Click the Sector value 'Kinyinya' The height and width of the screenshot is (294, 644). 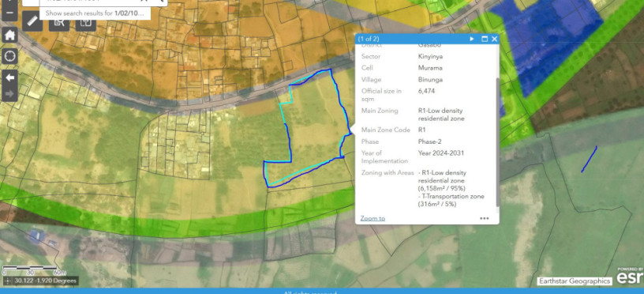pos(430,56)
